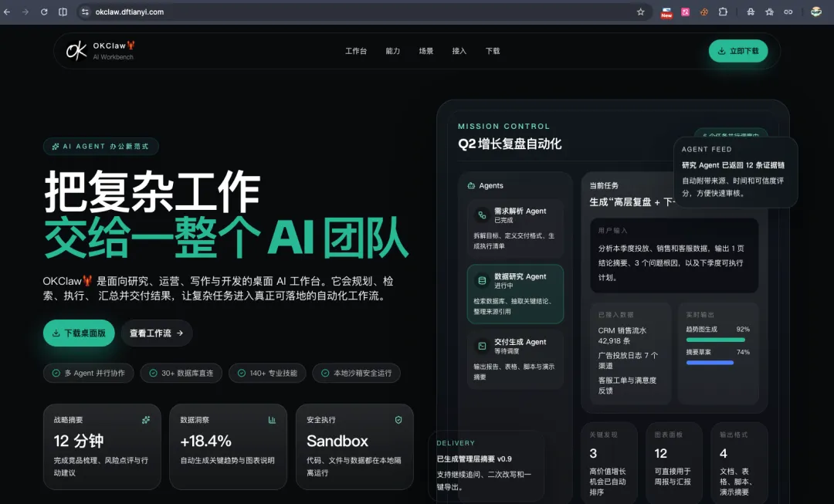The width and height of the screenshot is (834, 504).
Task: Click the Agents panel header icon
Action: click(x=470, y=185)
